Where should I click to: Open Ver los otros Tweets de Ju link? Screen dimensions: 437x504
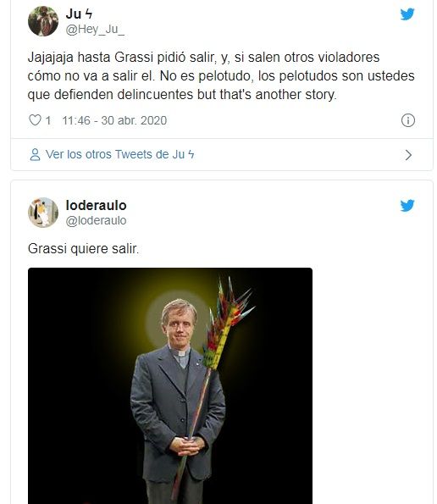(120, 155)
